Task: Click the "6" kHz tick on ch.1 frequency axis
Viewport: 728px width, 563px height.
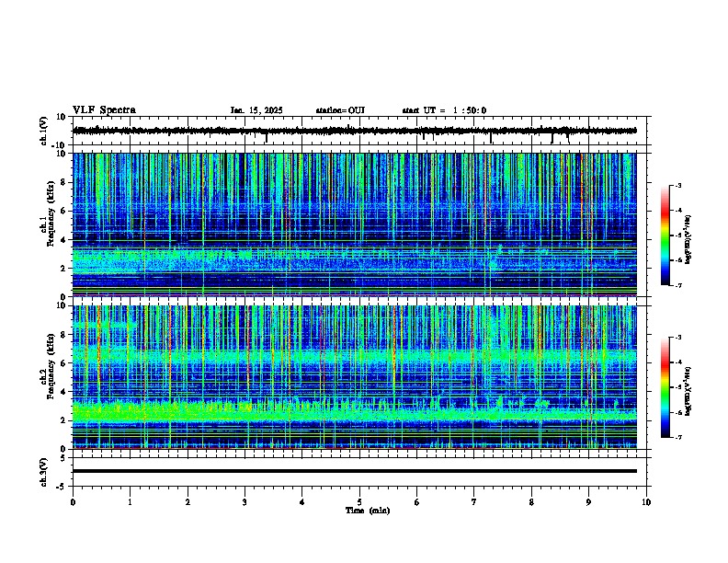Action: point(64,211)
